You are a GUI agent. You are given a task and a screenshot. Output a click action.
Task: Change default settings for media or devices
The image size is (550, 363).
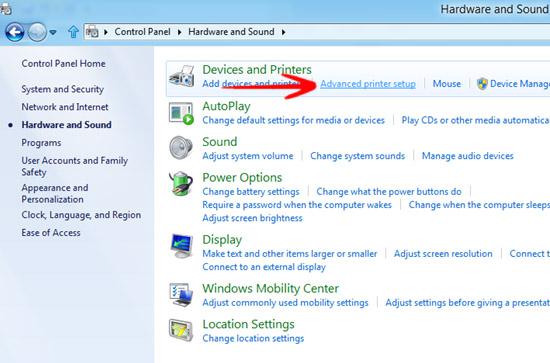point(293,120)
